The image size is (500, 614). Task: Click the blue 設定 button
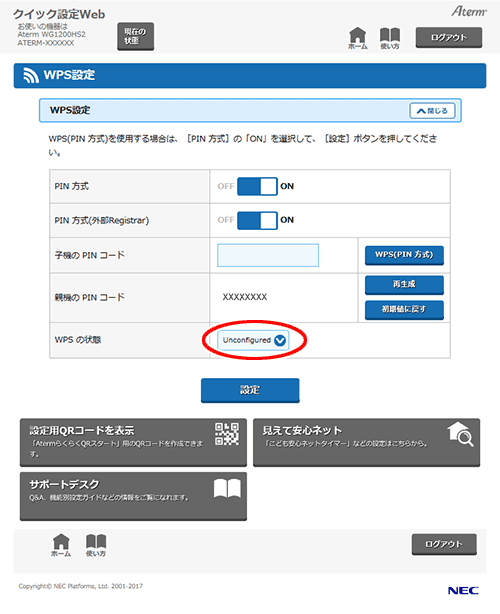coord(250,390)
